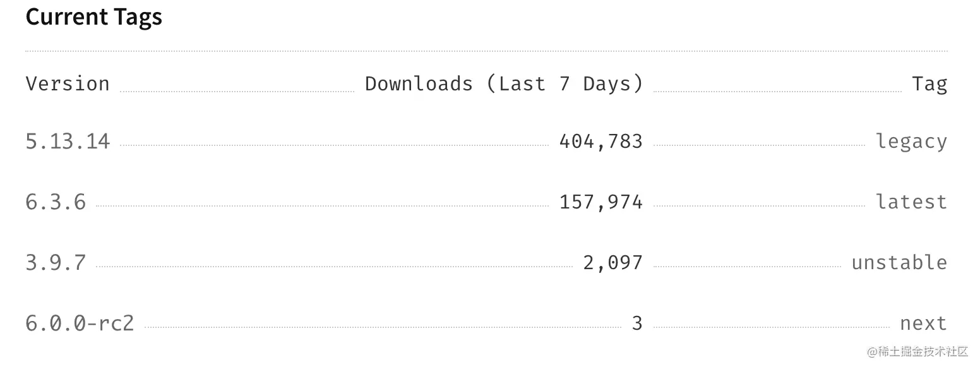
Task: Click the Downloads (Last 7 Days) header
Action: (x=504, y=84)
